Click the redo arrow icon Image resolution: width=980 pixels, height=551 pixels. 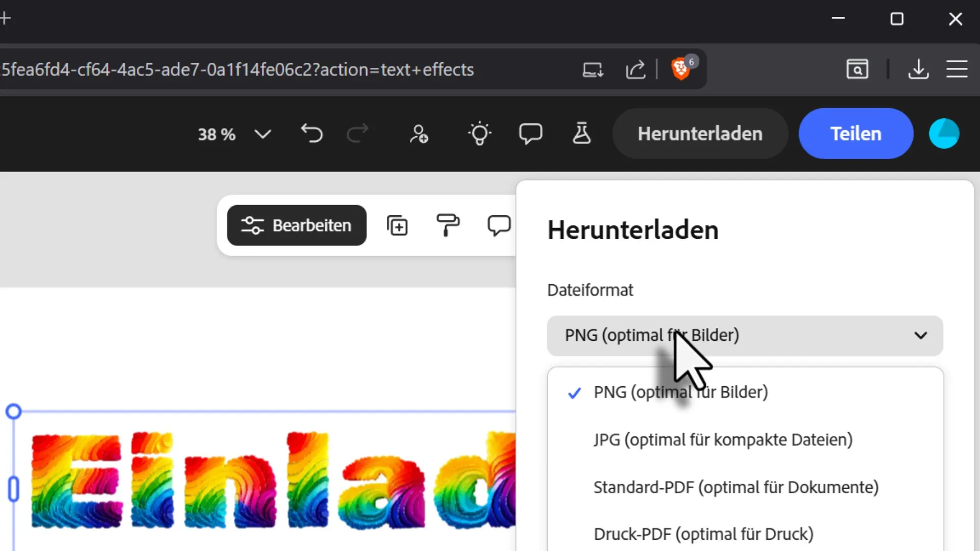point(357,134)
